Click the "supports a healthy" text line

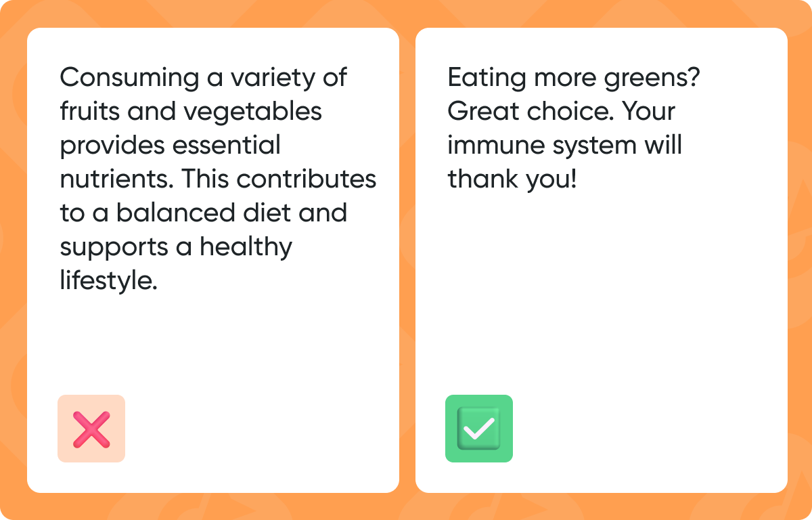pyautogui.click(x=176, y=247)
